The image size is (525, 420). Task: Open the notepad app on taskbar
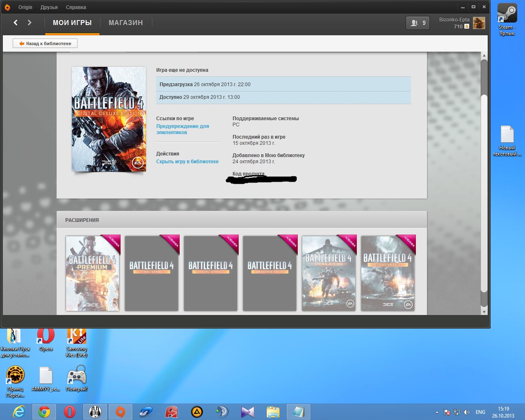tap(299, 412)
